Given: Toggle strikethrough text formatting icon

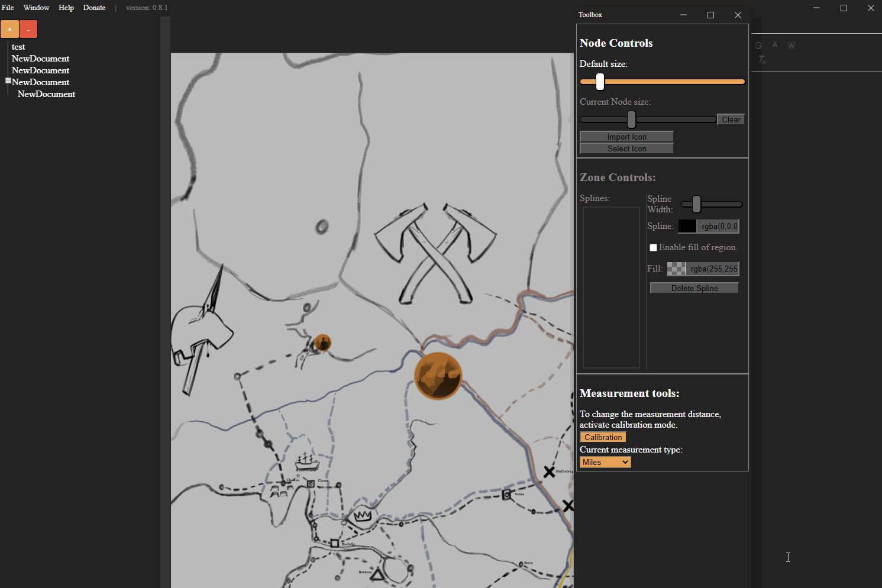Looking at the screenshot, I should coord(758,45).
